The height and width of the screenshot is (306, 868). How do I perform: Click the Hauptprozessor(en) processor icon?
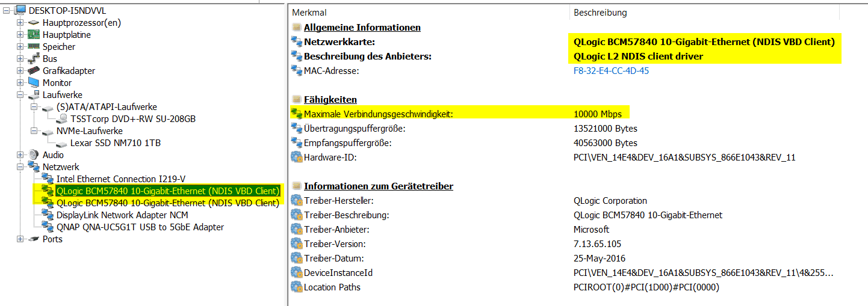[x=34, y=23]
